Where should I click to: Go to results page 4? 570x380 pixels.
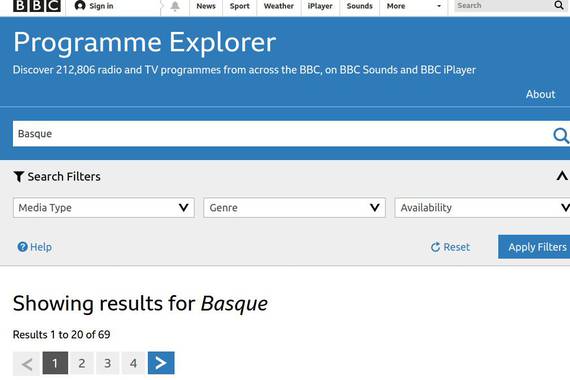pos(133,363)
